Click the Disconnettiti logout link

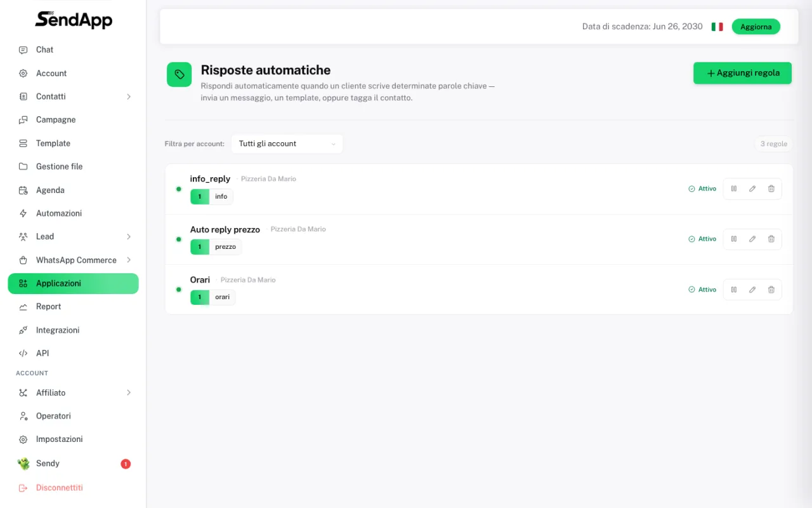coord(59,488)
